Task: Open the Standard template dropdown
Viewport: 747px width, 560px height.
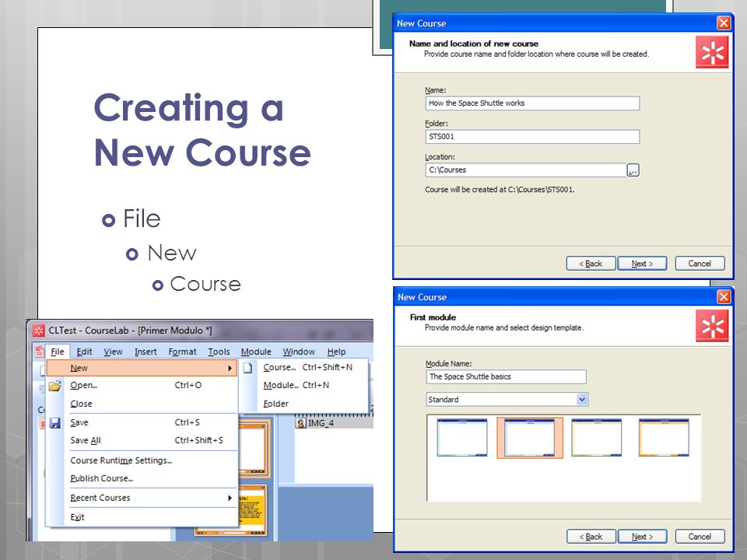Action: pyautogui.click(x=582, y=399)
